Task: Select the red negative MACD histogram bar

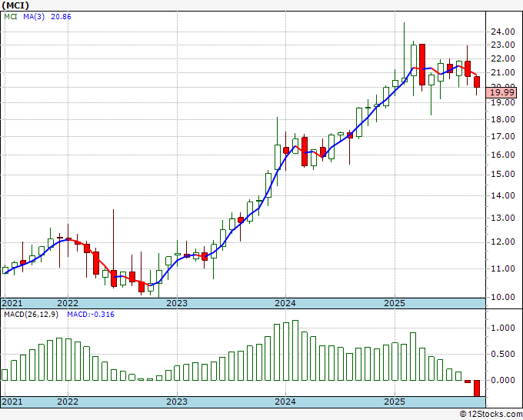Action: [477, 388]
